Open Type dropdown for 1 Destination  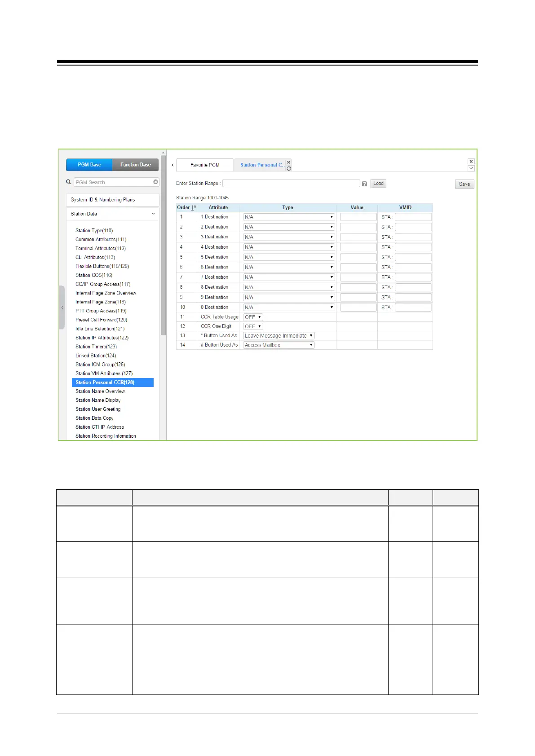289,217
